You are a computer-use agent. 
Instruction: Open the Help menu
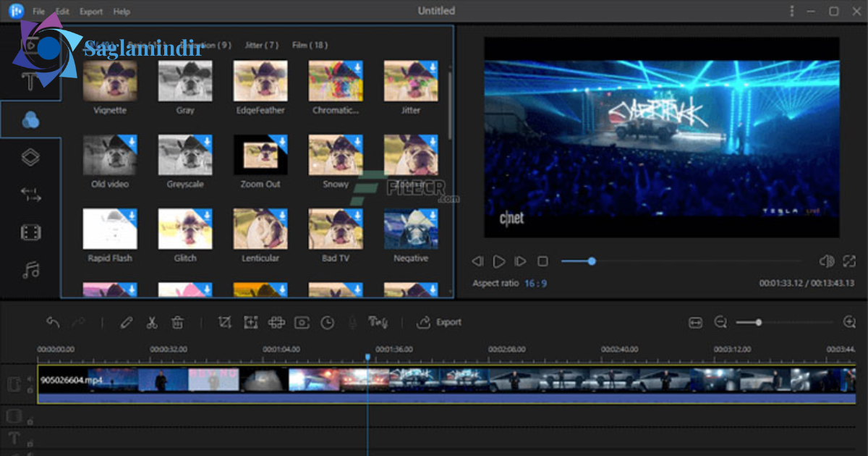pyautogui.click(x=122, y=12)
